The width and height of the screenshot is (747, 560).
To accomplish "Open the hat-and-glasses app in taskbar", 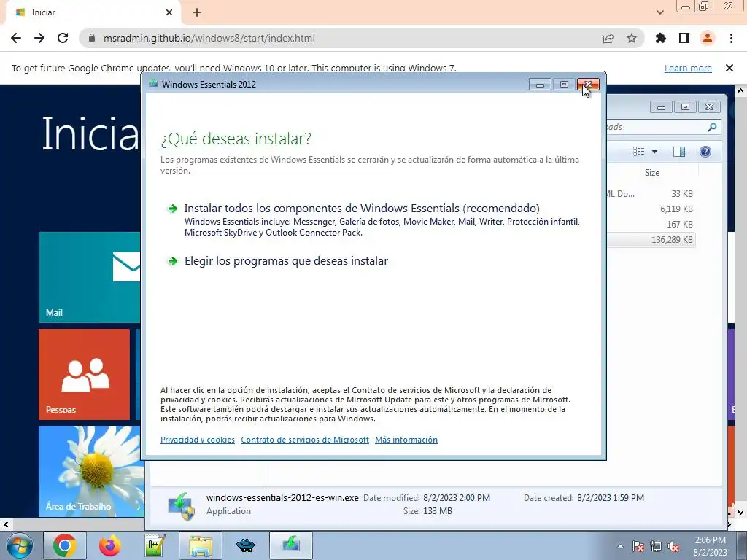I will click(246, 545).
